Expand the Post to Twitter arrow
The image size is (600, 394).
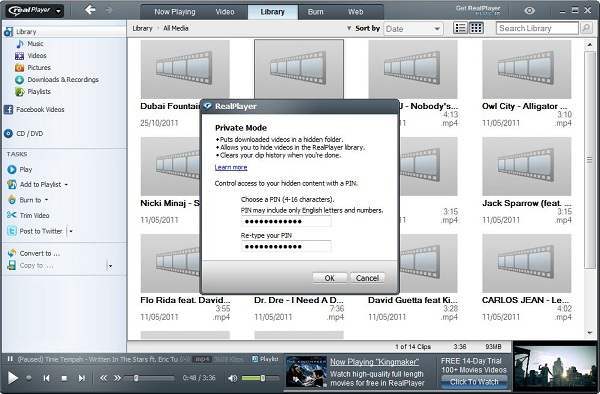(71, 231)
